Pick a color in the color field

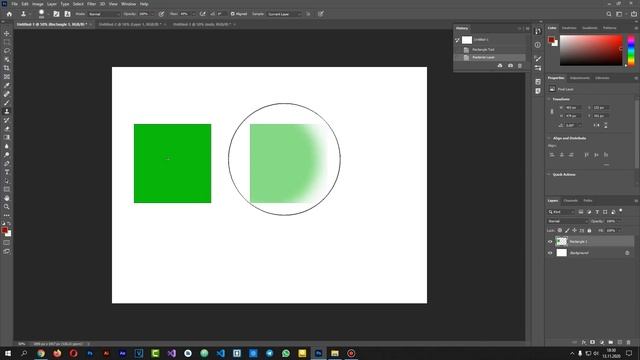[x=591, y=50]
